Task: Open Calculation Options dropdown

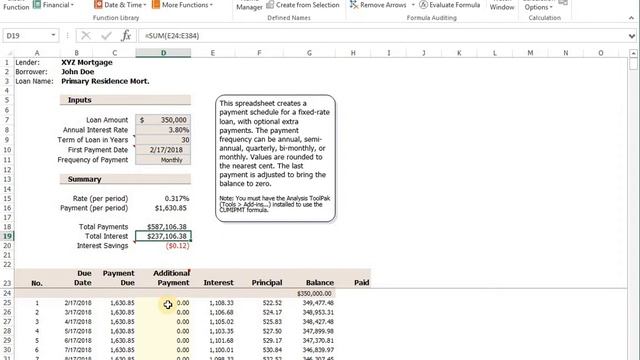Action: [x=538, y=6]
